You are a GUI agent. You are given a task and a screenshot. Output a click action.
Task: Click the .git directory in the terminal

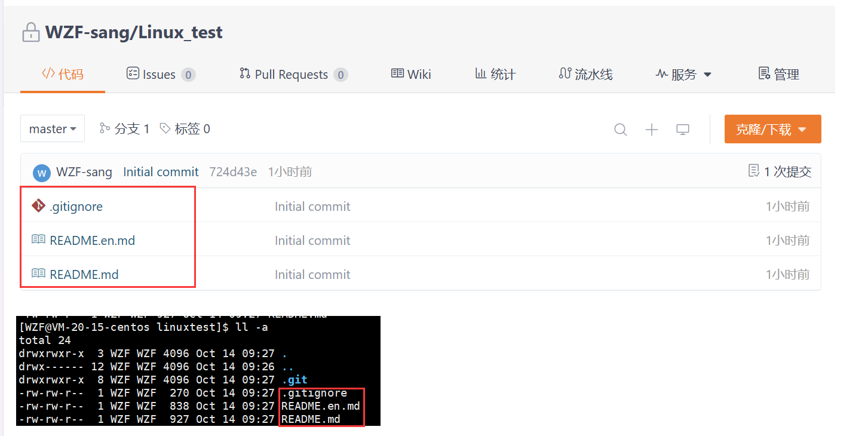(x=294, y=380)
